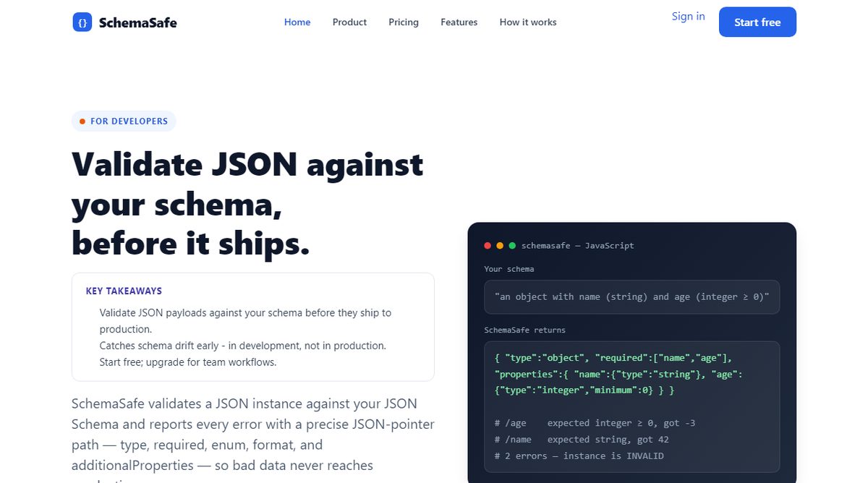
Task: Open the Product menu item
Action: click(x=349, y=22)
